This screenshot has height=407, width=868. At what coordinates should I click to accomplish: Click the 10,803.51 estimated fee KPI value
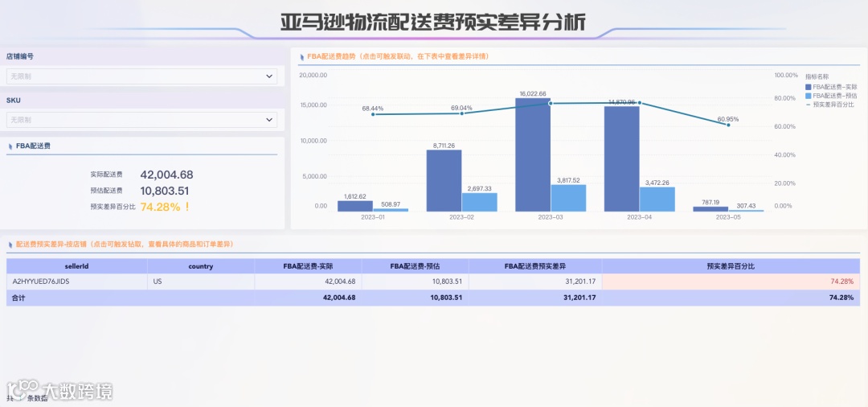tap(165, 191)
